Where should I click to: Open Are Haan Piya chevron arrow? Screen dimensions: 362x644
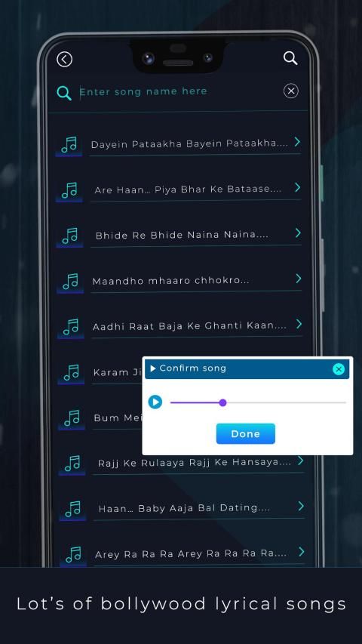[x=298, y=188]
